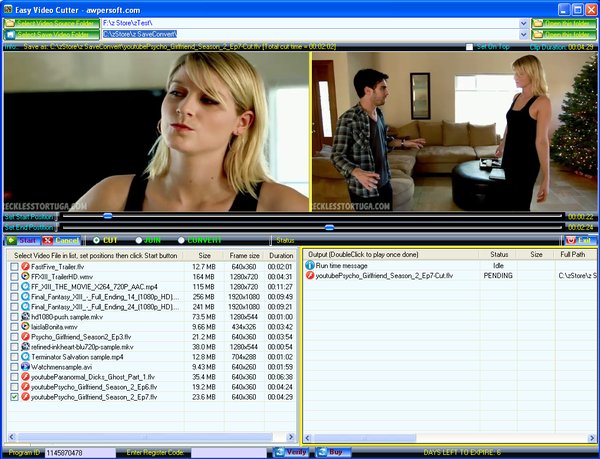Open the save folder path dropdown
This screenshot has height=459, width=600.
(x=521, y=34)
